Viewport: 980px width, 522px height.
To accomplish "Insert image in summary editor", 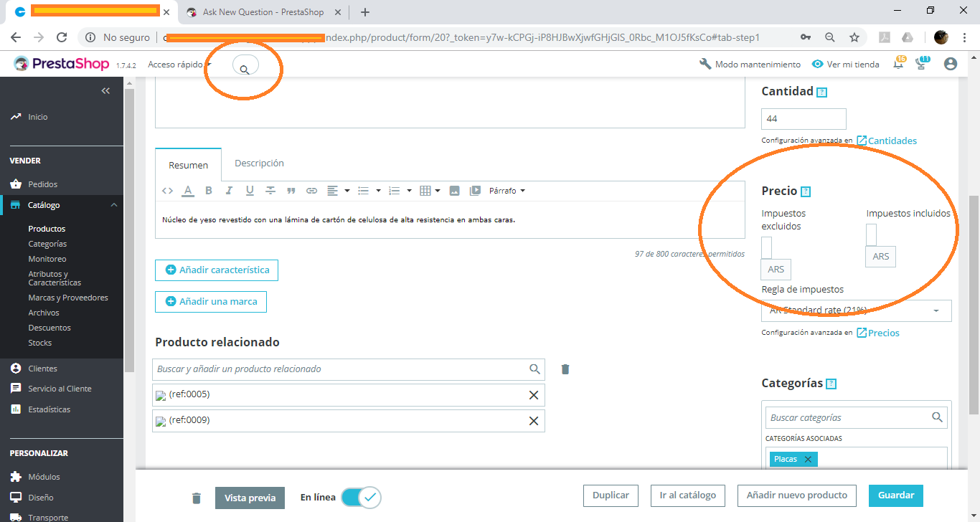I will [454, 191].
